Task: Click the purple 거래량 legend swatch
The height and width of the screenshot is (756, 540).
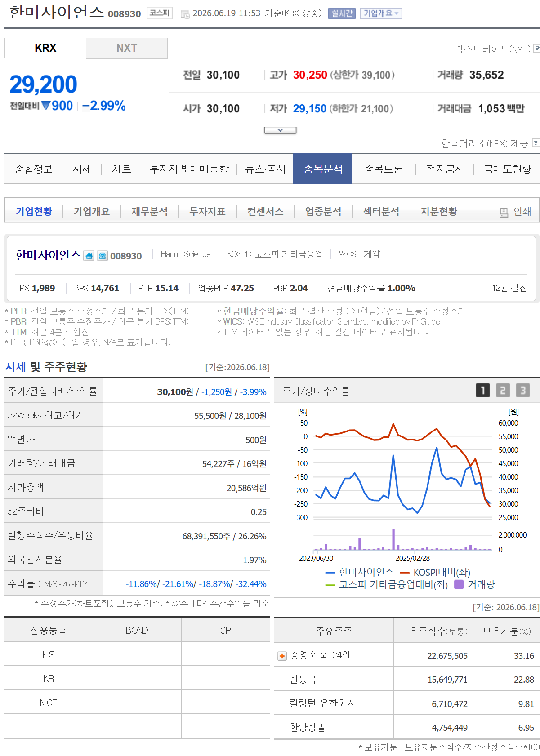Action: click(x=459, y=584)
